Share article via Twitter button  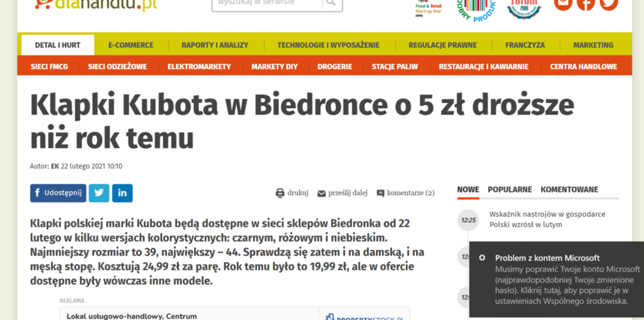coord(99,193)
